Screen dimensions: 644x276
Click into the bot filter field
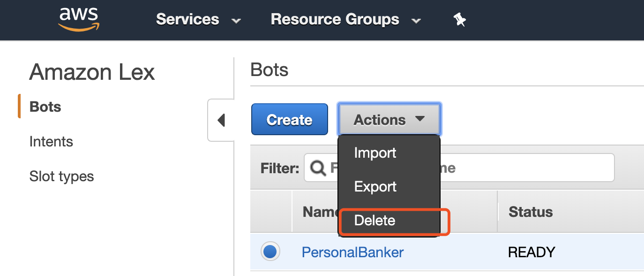pyautogui.click(x=459, y=168)
